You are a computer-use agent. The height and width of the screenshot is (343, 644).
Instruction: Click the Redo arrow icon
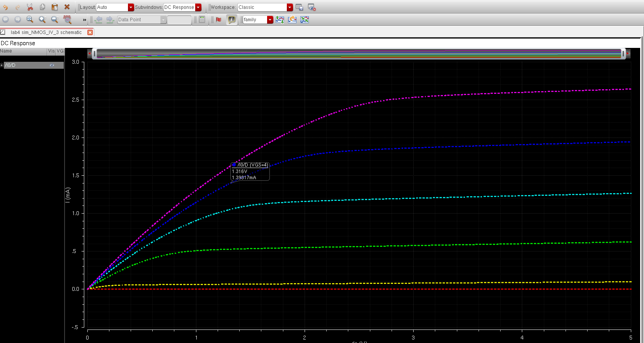point(18,7)
